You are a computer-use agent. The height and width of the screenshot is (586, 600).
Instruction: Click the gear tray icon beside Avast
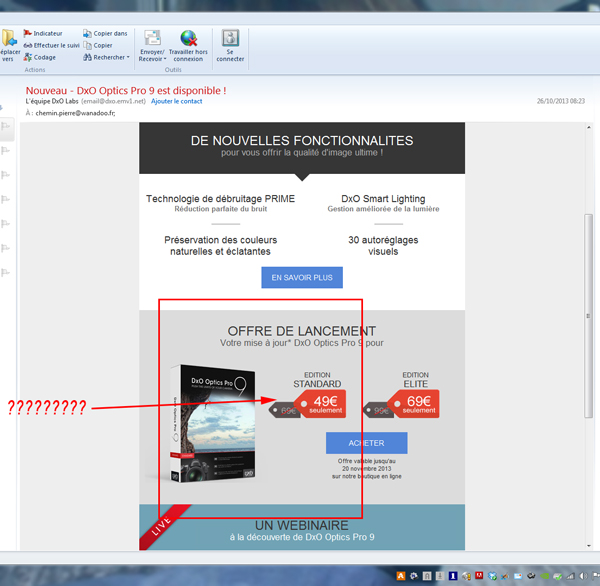414,576
